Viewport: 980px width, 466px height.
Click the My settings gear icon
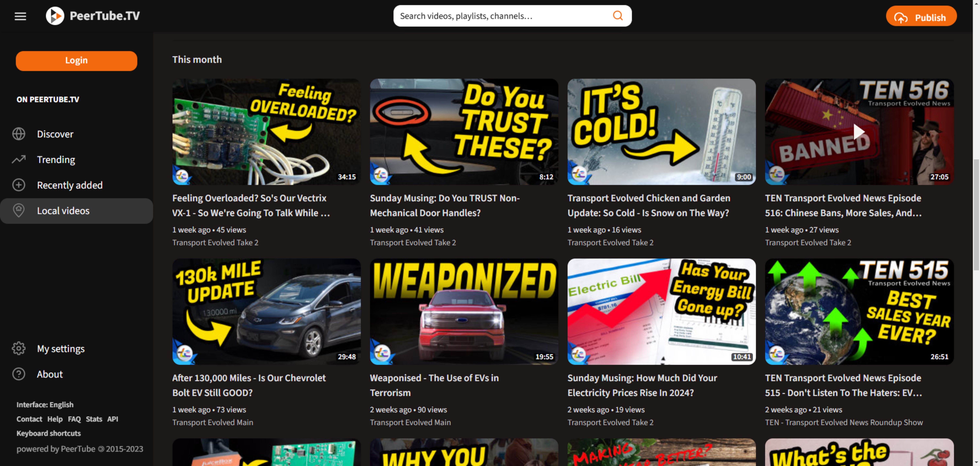[19, 348]
